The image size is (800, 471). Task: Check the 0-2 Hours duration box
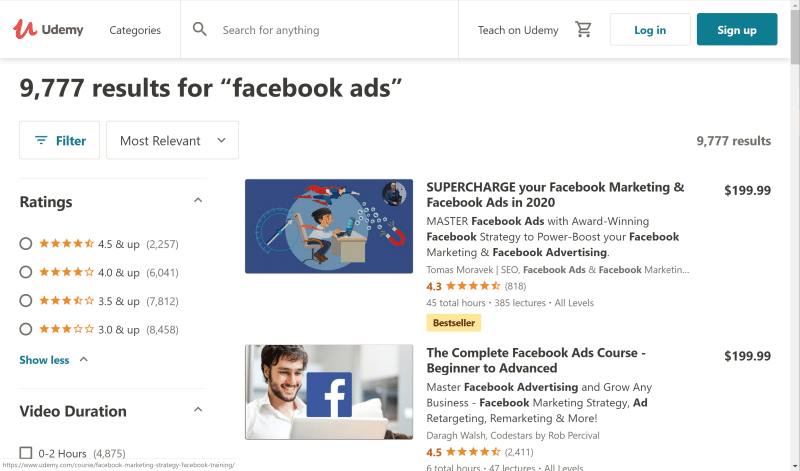coord(26,453)
